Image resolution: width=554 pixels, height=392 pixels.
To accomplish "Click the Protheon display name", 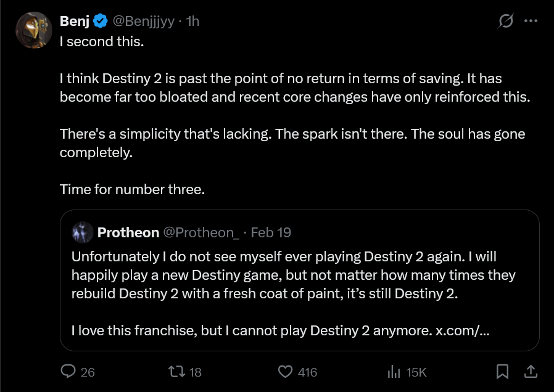I will click(x=128, y=232).
